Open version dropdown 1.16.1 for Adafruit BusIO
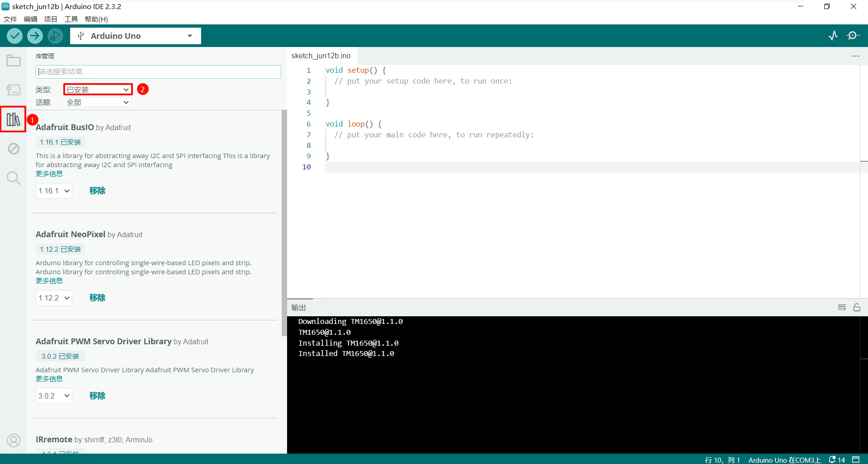The image size is (868, 464). tap(54, 191)
